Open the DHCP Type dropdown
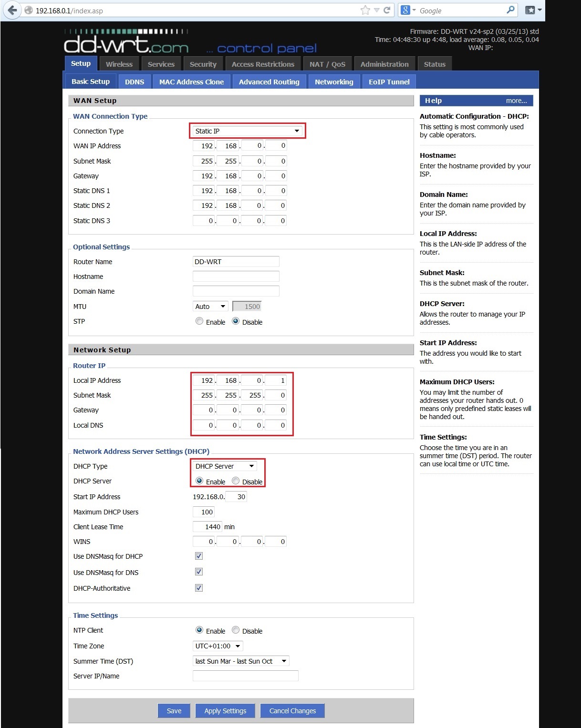Viewport: 581px width, 728px height. pos(225,466)
